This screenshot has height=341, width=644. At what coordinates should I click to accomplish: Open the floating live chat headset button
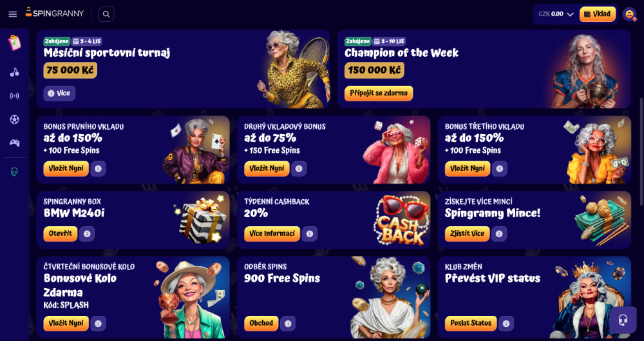point(623,320)
